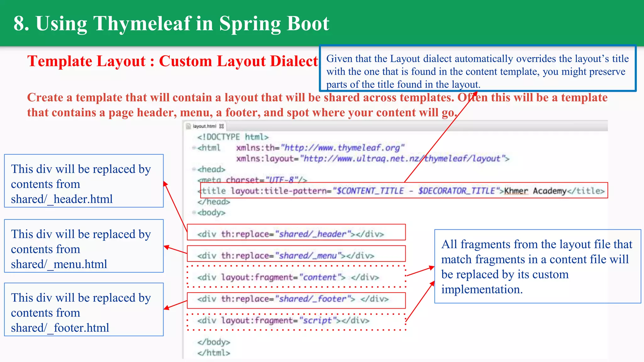Click the shared/_header.html note box
The width and height of the screenshot is (644, 362).
pyautogui.click(x=84, y=181)
